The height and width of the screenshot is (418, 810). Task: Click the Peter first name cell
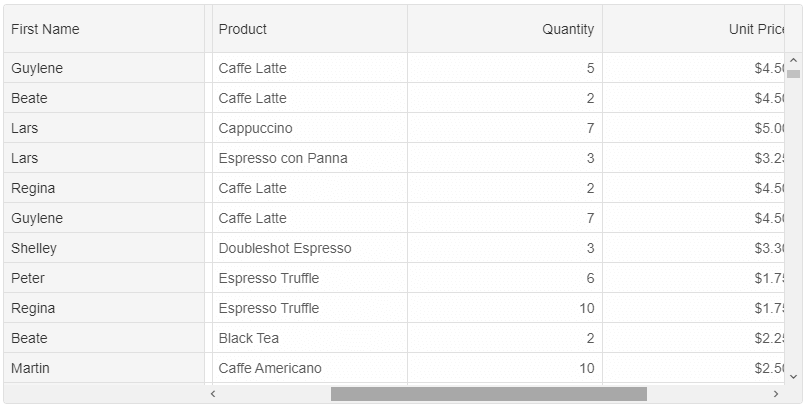104,278
